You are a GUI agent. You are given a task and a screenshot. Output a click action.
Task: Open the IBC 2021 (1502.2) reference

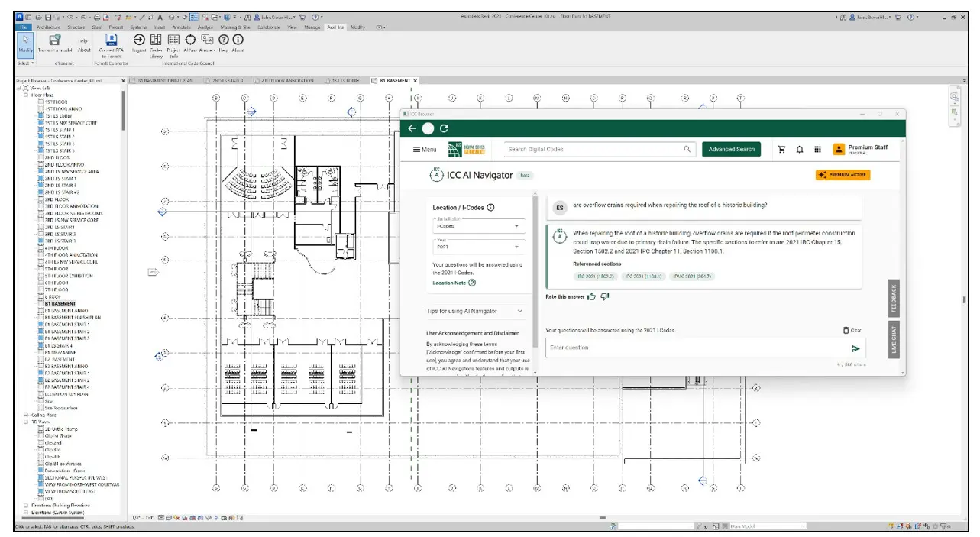point(594,277)
